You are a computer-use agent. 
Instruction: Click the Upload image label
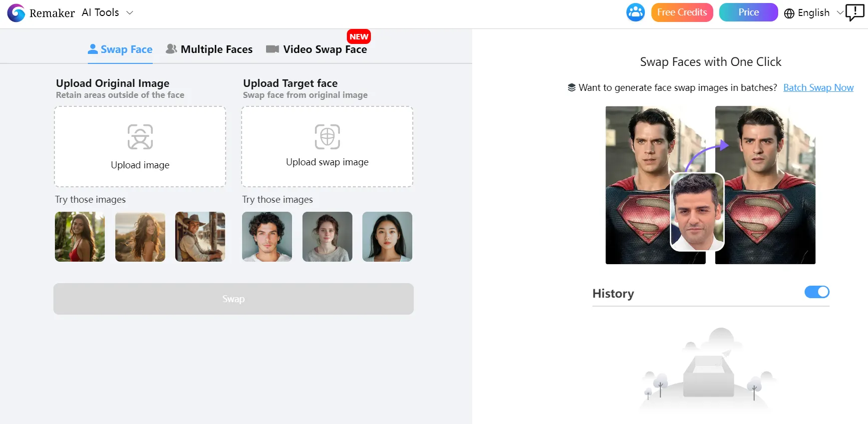tap(140, 165)
